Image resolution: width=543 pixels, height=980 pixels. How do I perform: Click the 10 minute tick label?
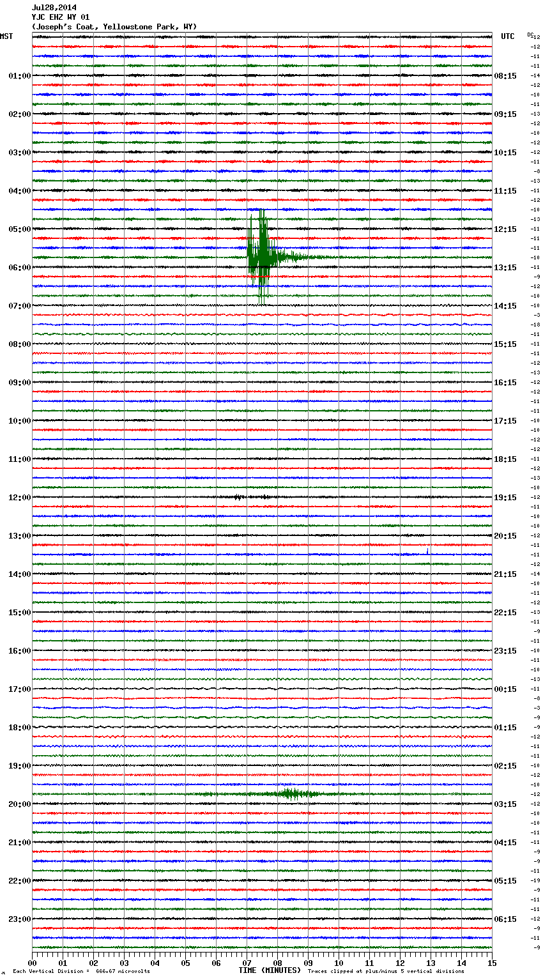[x=339, y=963]
